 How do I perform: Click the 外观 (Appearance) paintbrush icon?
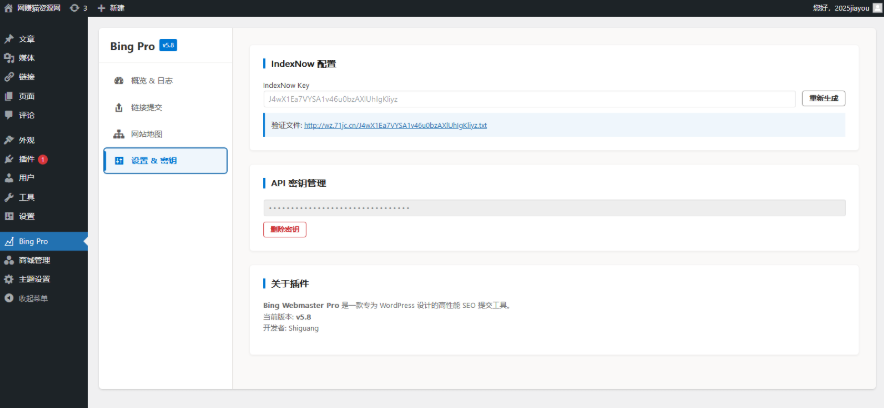click(9, 140)
